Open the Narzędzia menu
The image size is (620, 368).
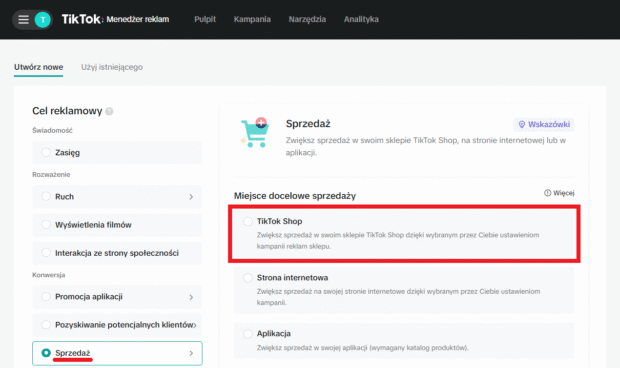[307, 19]
